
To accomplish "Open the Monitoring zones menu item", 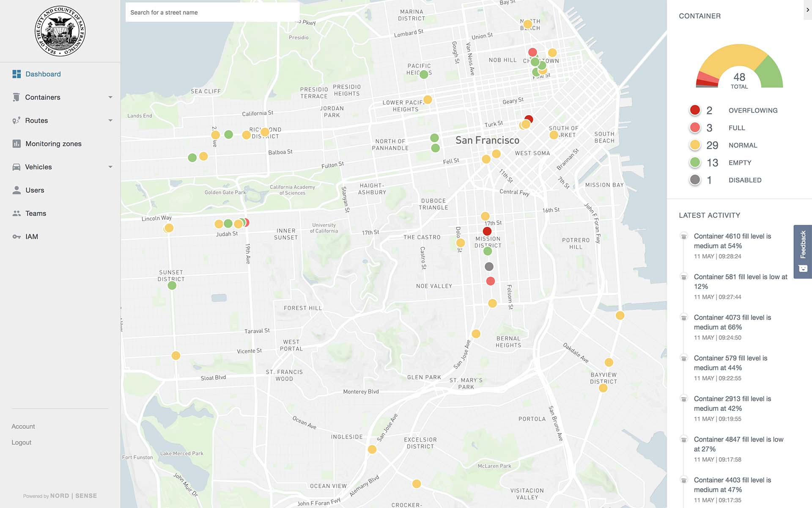I will coord(53,144).
